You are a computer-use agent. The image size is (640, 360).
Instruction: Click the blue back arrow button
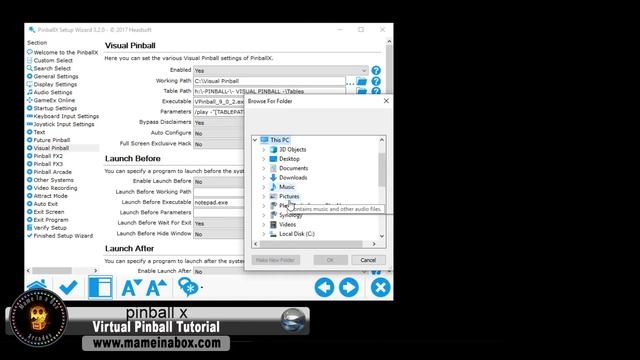coord(324,287)
